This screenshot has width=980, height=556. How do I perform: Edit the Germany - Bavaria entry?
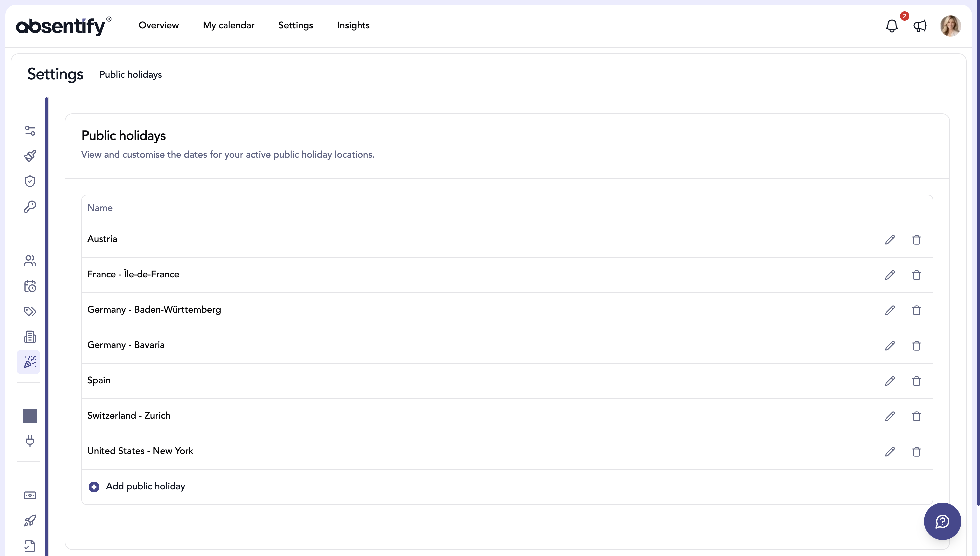point(890,346)
